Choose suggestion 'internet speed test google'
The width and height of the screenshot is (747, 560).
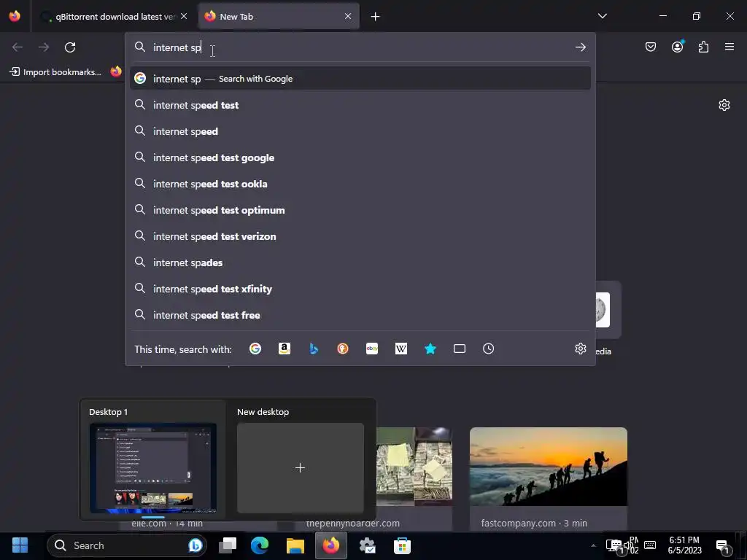360,157
